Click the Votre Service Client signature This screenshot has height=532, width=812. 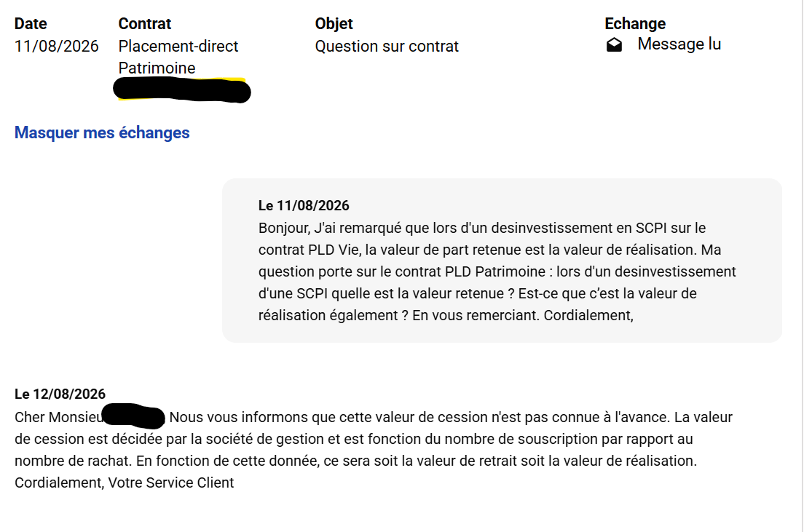click(x=171, y=483)
